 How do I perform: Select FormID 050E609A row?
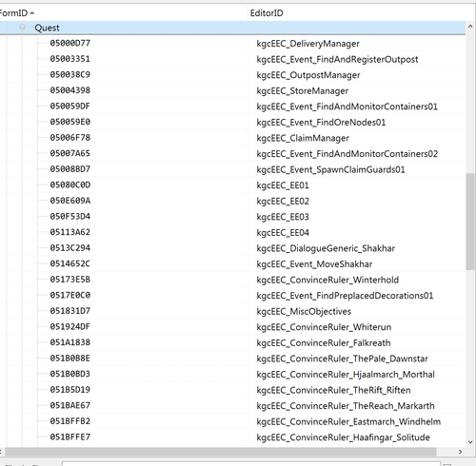(232, 201)
